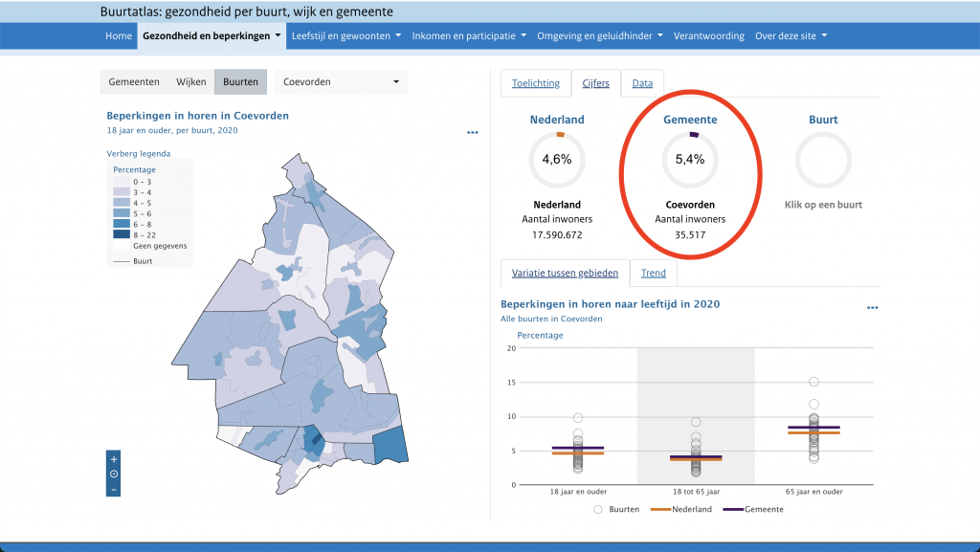The image size is (980, 552).
Task: Open the age chart options ellipsis menu
Action: click(x=873, y=308)
